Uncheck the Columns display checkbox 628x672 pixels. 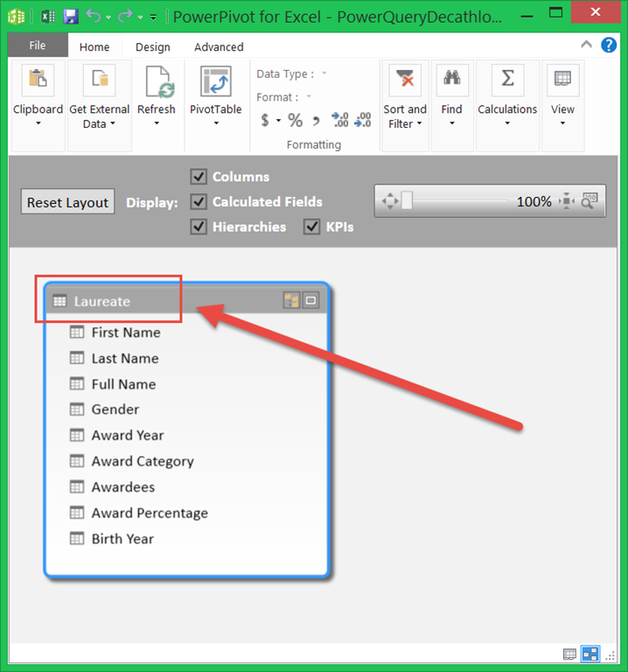[x=199, y=177]
